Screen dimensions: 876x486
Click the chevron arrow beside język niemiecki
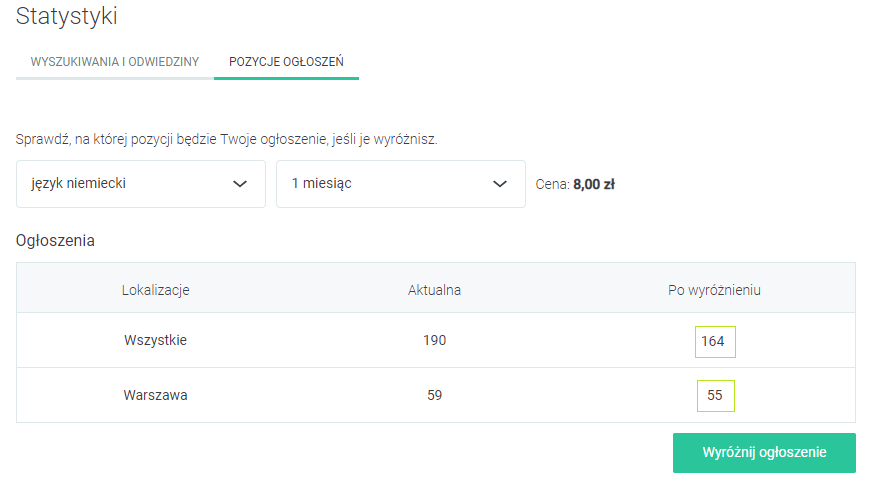click(x=240, y=184)
